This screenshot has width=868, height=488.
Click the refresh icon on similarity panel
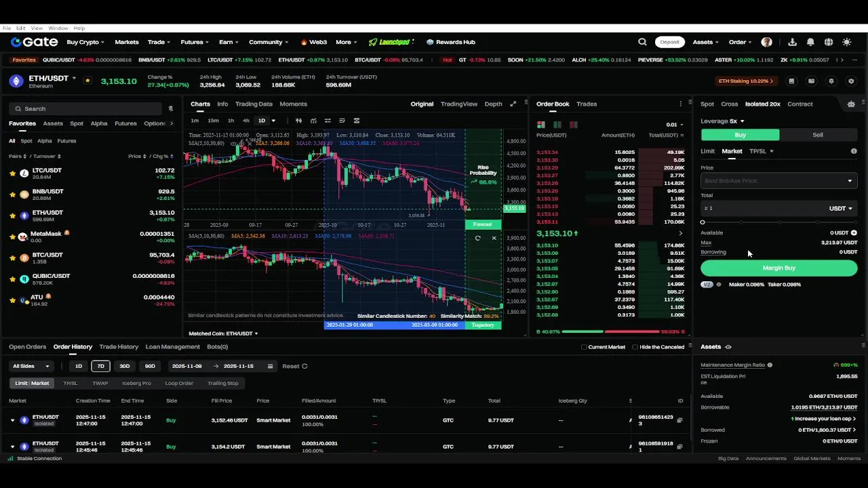point(478,238)
